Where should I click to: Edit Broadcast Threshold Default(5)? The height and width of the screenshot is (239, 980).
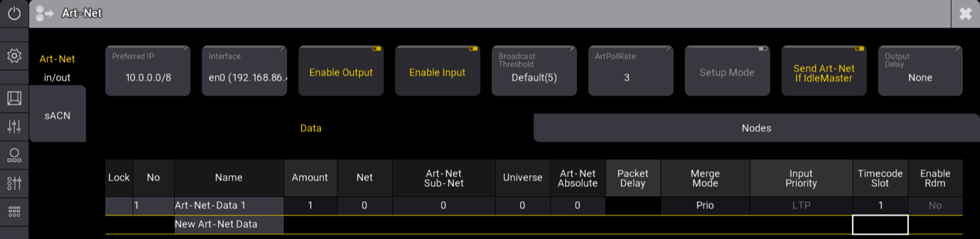click(534, 71)
